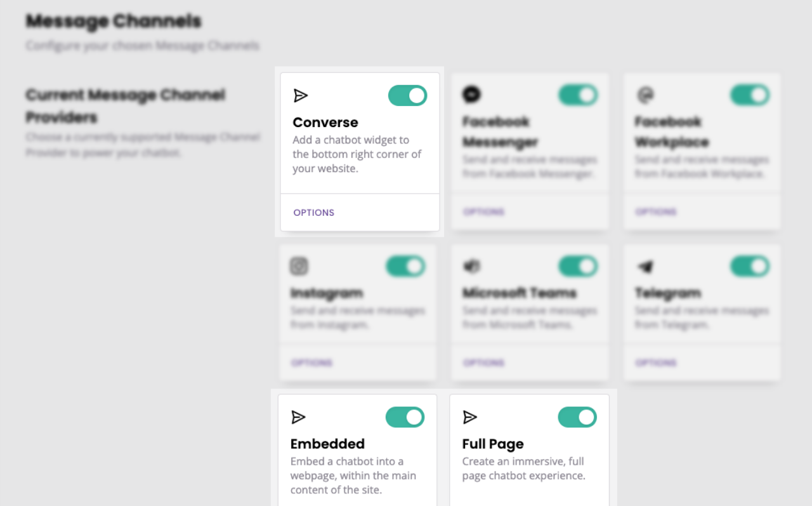
Task: Turn off the Telegram channel toggle
Action: coord(750,266)
